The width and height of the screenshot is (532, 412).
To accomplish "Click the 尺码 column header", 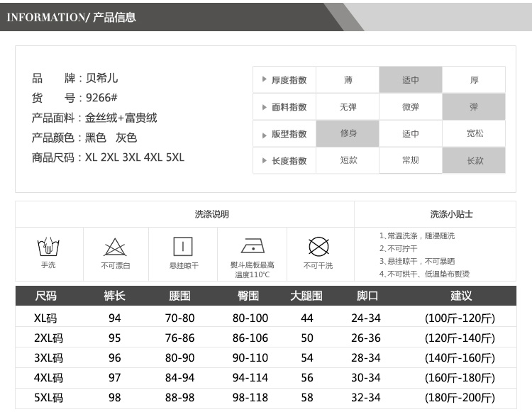I will pos(46,296).
